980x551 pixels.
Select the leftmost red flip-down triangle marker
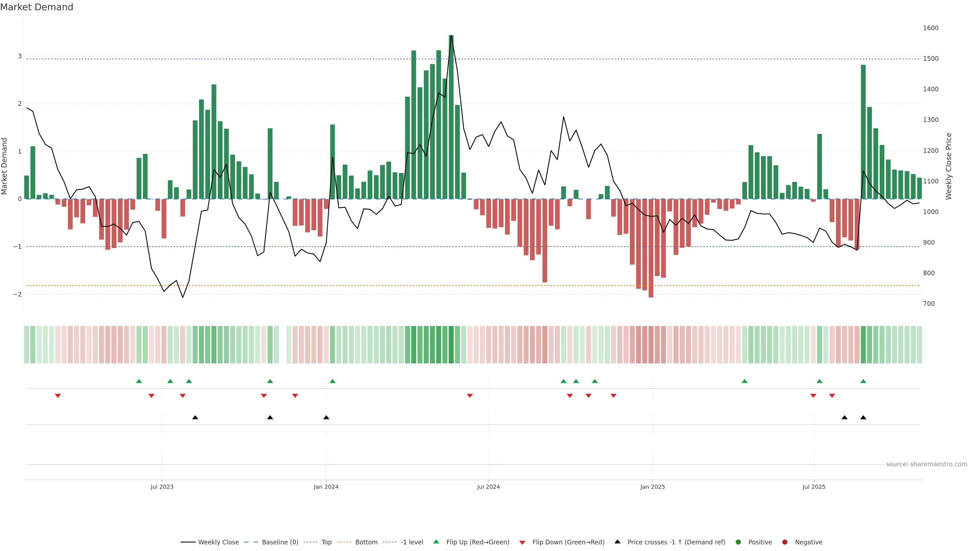(58, 396)
